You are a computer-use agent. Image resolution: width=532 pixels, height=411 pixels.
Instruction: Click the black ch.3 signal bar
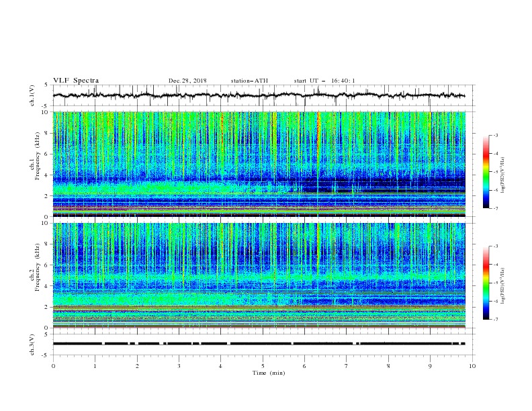259,344
